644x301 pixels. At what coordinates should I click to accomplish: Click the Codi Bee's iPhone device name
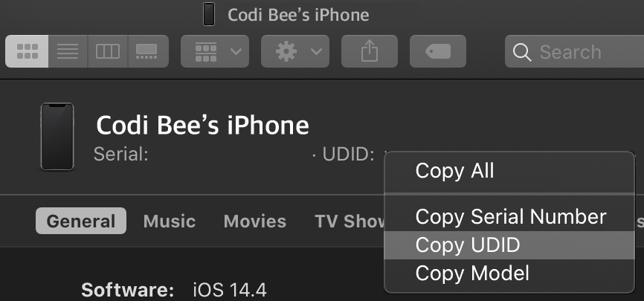202,125
